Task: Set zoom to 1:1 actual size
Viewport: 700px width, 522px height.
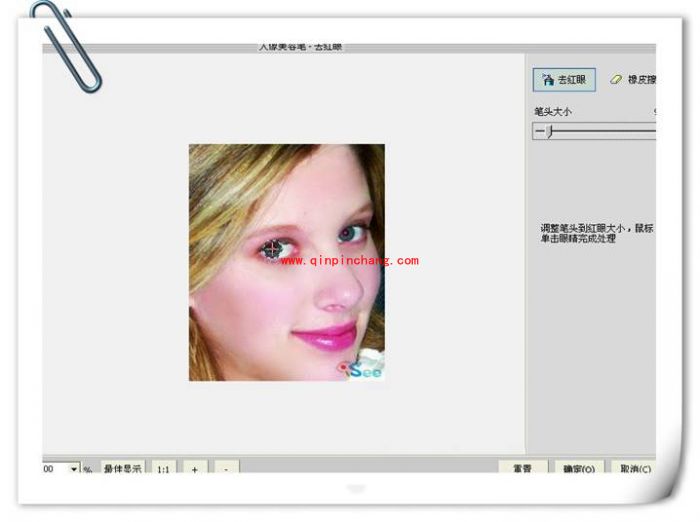Action: click(x=163, y=468)
